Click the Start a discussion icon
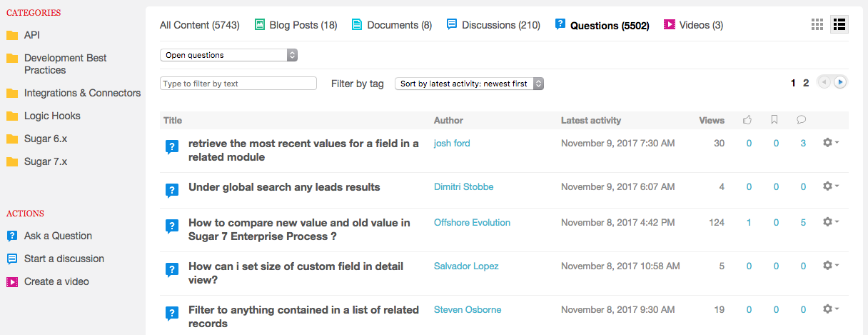Screen dimensions: 868x335 pos(12,259)
